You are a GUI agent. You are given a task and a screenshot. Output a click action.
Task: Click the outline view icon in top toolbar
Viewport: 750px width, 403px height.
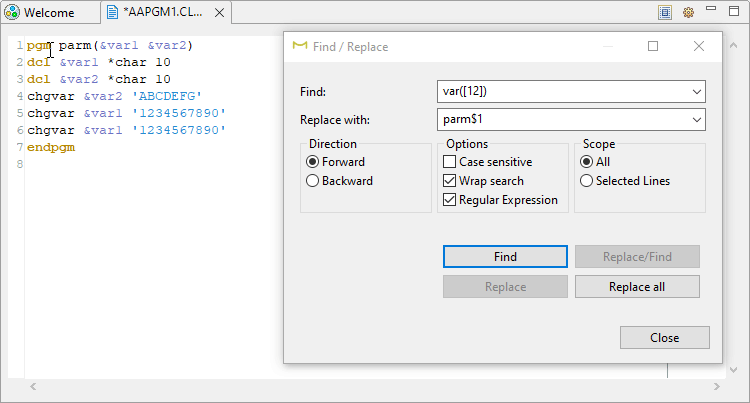click(x=665, y=13)
